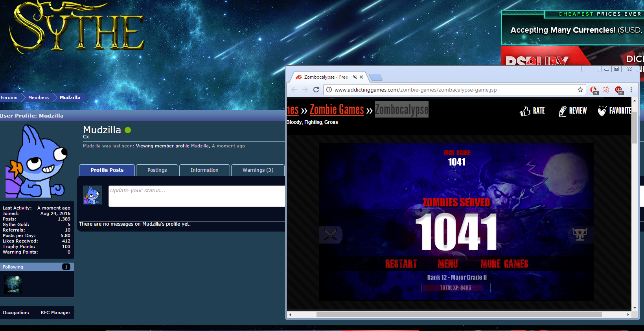Reload the Zombocalypse page

tap(316, 90)
